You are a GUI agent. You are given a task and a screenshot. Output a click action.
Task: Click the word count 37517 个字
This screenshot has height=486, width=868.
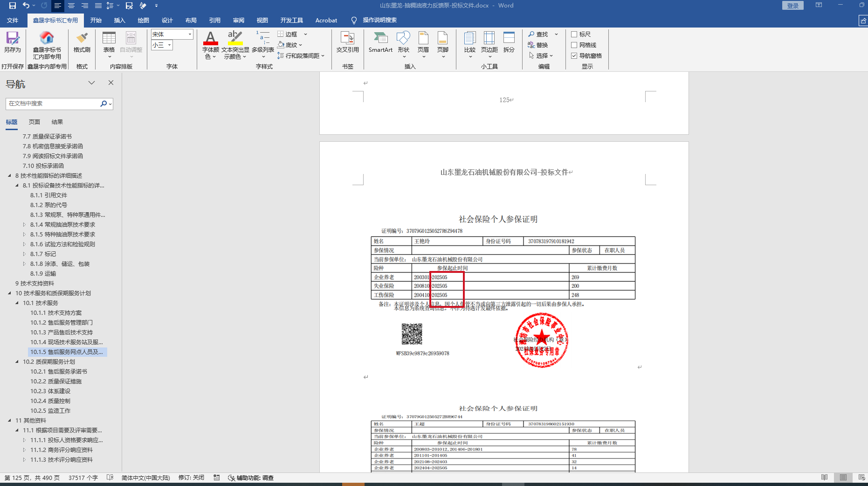pos(83,478)
